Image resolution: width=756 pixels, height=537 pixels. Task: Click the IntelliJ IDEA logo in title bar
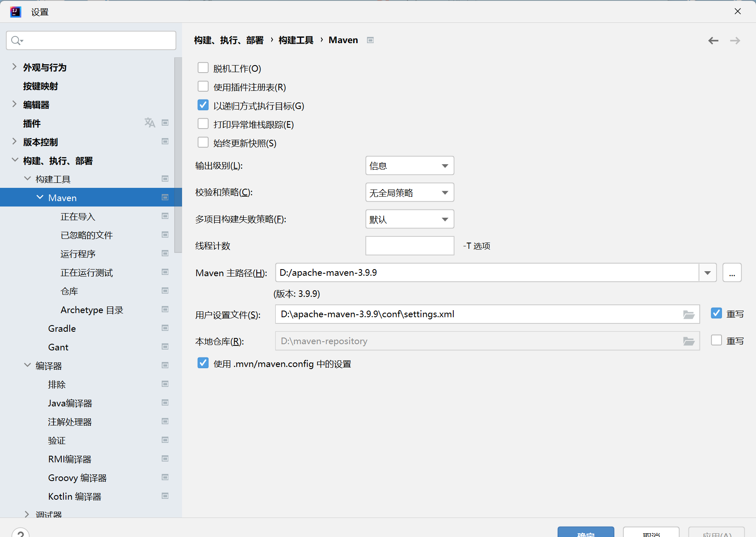click(16, 12)
